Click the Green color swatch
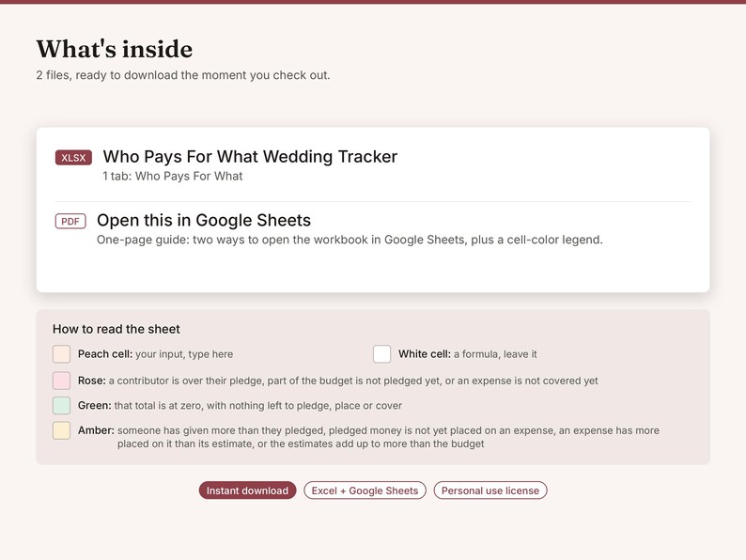Image resolution: width=746 pixels, height=560 pixels. (x=61, y=405)
